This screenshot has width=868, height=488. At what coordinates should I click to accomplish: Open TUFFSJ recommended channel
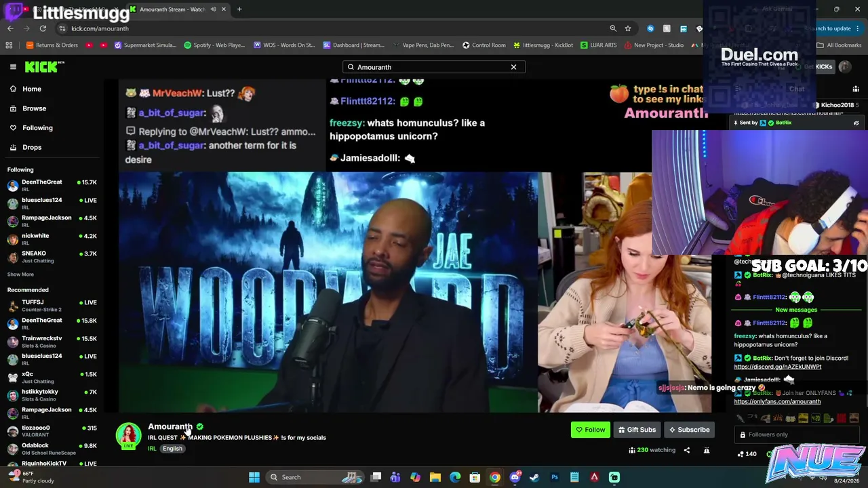pyautogui.click(x=52, y=306)
